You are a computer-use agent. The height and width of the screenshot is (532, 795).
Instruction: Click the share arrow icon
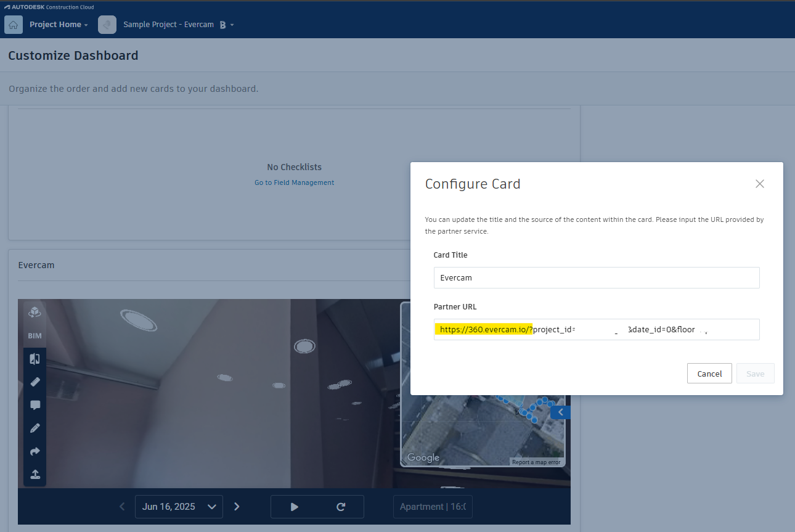click(x=35, y=451)
